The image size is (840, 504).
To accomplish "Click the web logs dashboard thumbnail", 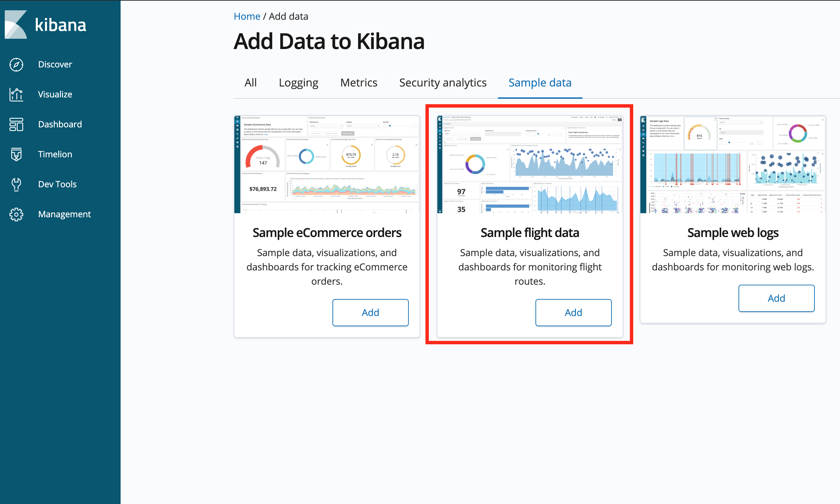I will (x=733, y=164).
